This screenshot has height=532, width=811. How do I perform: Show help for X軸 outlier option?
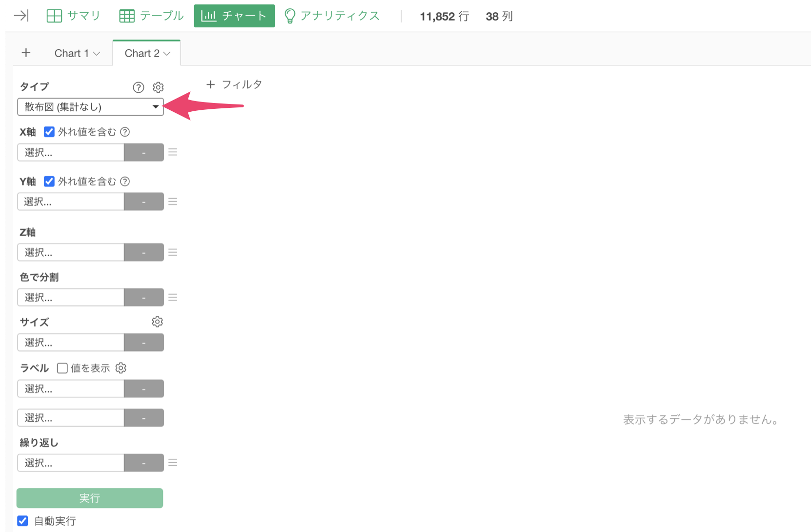(x=125, y=132)
